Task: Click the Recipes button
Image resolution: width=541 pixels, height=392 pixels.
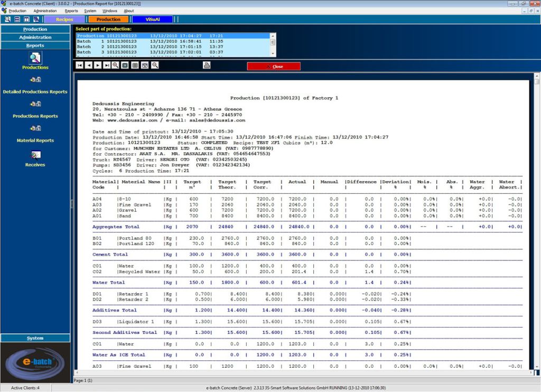Action: click(x=64, y=20)
